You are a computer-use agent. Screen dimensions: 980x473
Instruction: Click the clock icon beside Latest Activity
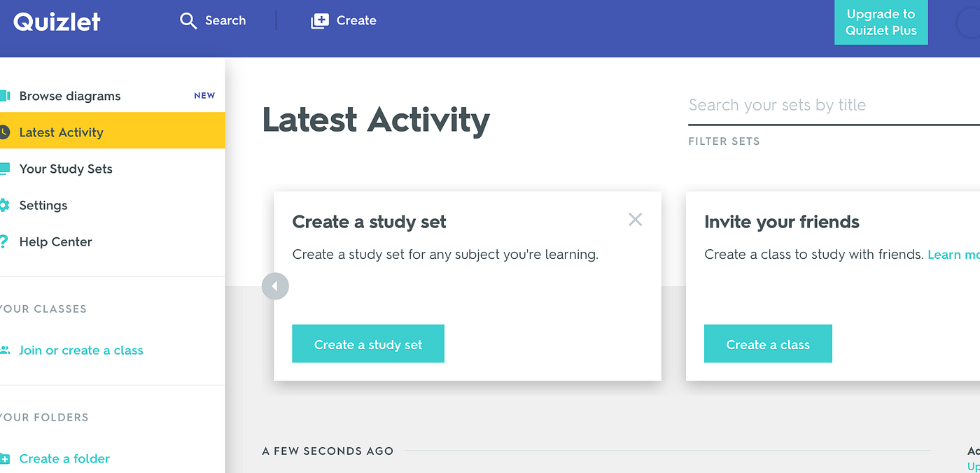pos(3,131)
